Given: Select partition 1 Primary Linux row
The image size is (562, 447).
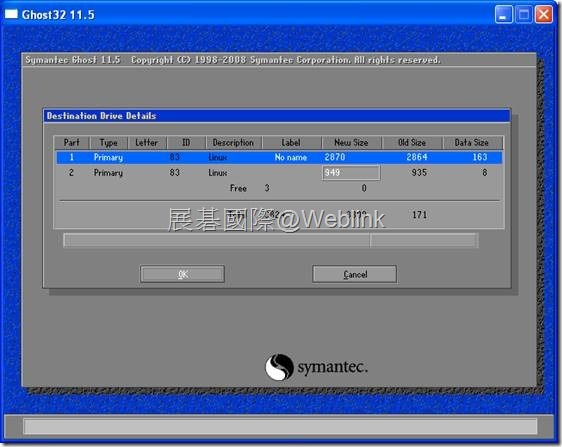Looking at the screenshot, I should (279, 157).
